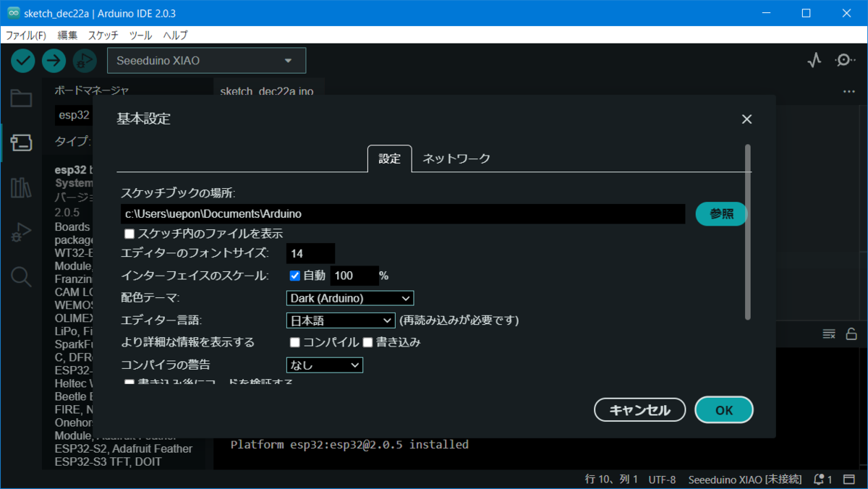The image size is (868, 489).
Task: Click the Verify checkmark button
Action: (x=23, y=61)
